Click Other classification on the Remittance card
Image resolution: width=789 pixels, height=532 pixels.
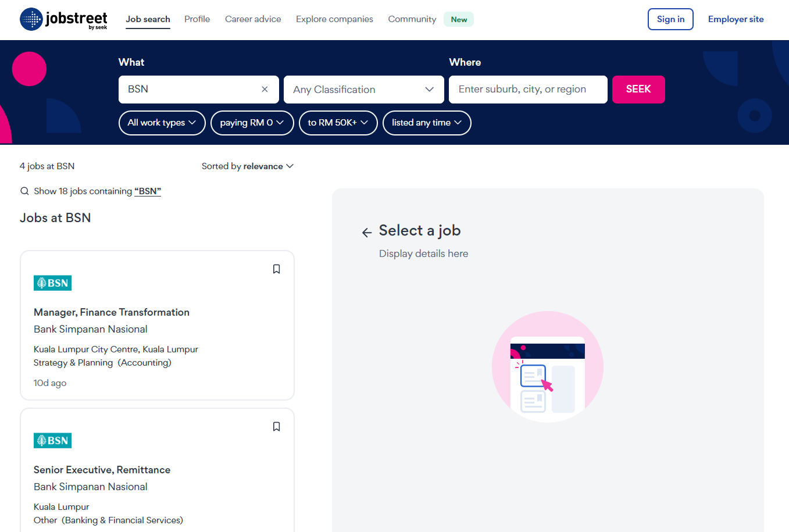tap(45, 520)
